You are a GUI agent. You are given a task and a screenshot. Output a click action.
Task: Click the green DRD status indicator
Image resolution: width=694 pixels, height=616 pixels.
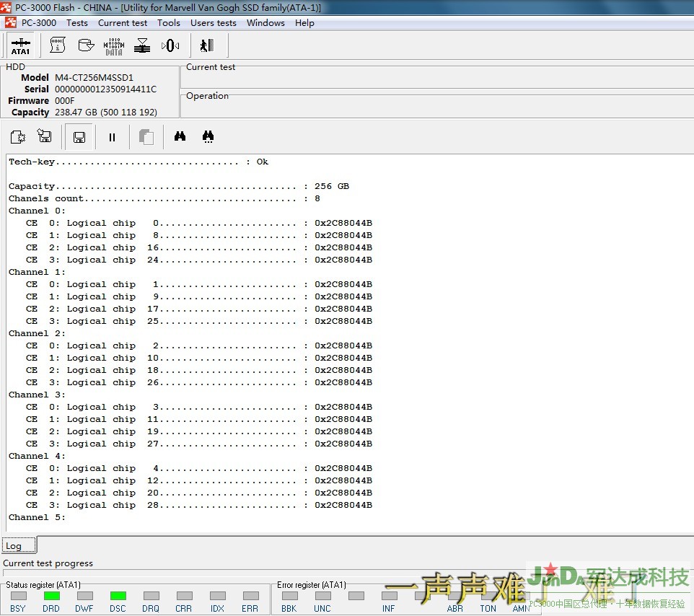51,596
